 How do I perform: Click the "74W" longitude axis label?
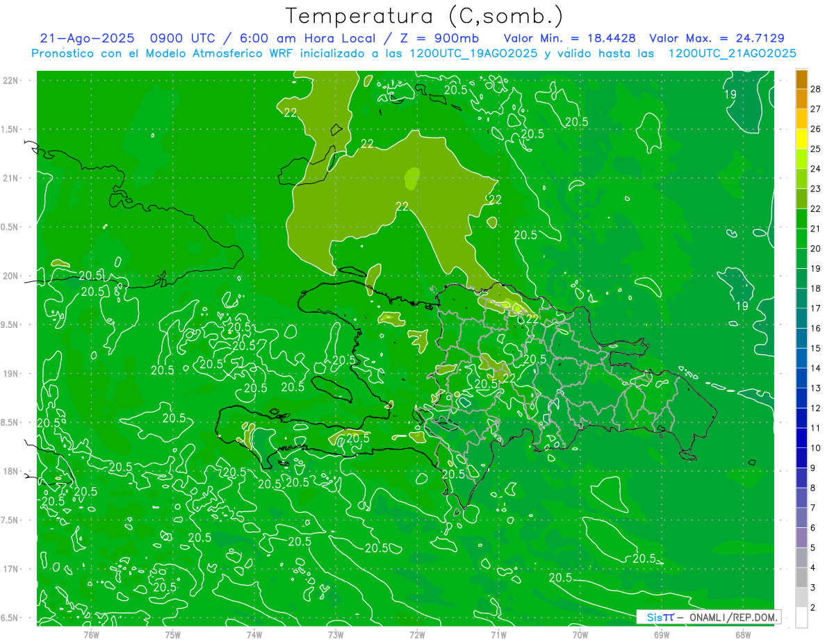click(x=254, y=634)
